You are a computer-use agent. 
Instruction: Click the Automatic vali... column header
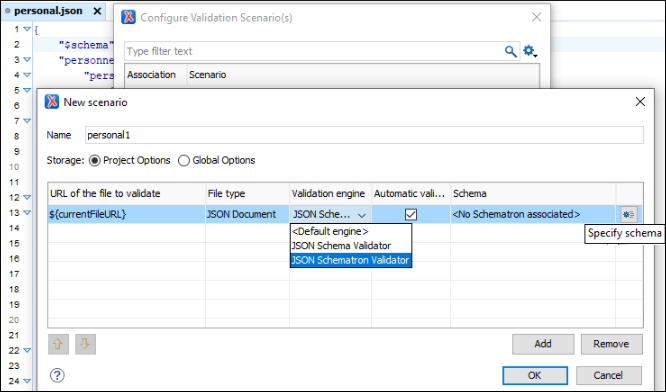[x=411, y=194]
